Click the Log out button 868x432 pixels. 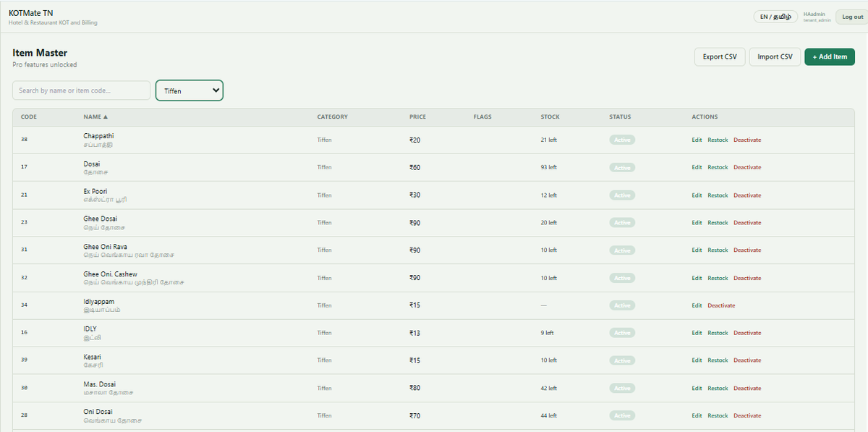853,17
